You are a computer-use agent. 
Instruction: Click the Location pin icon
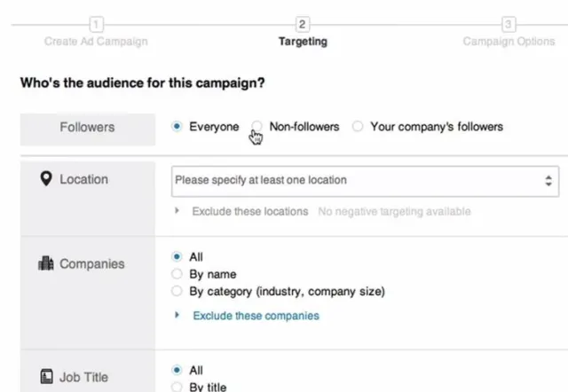coord(46,179)
